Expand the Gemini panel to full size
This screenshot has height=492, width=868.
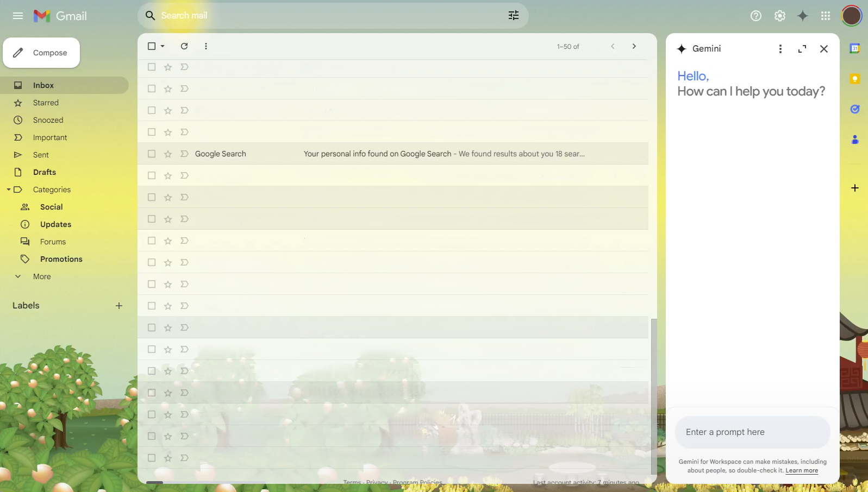802,49
